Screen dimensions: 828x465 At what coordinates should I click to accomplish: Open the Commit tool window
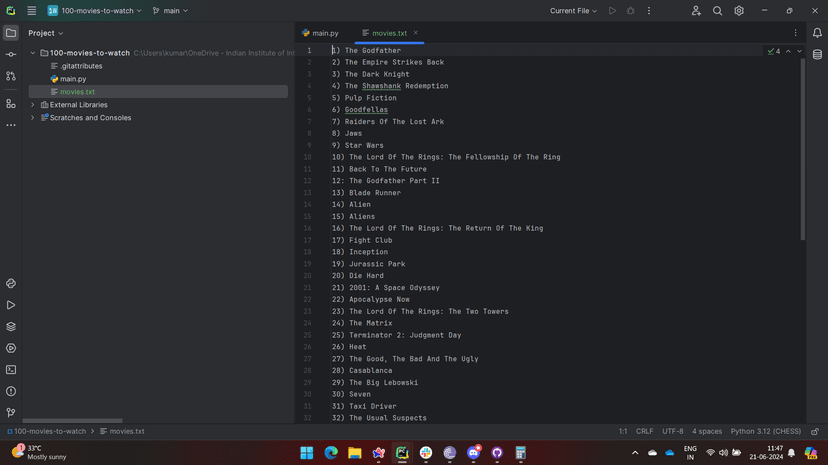[11, 55]
